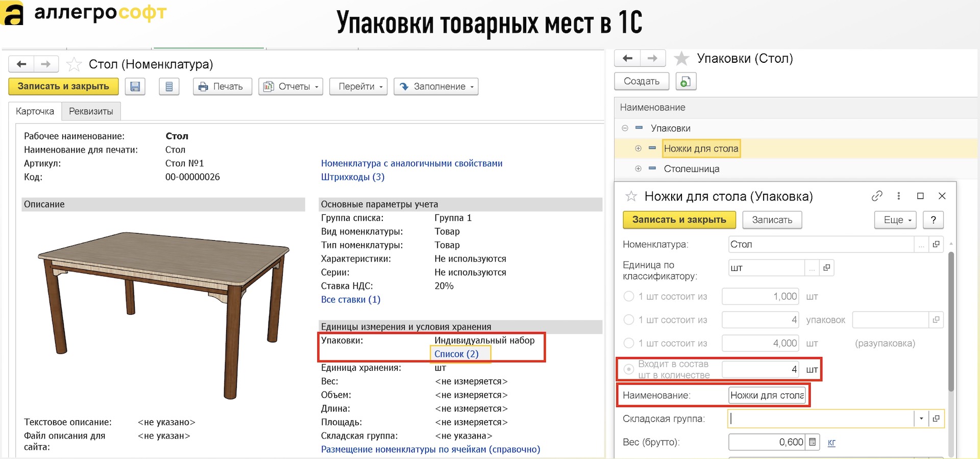
Task: Open the Все ставки (1) link
Action: point(351,299)
